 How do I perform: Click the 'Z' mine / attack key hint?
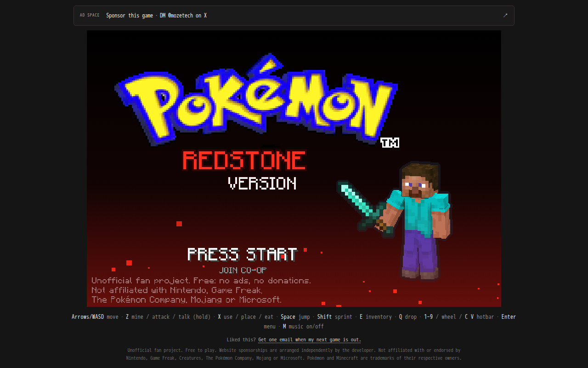coord(127,317)
